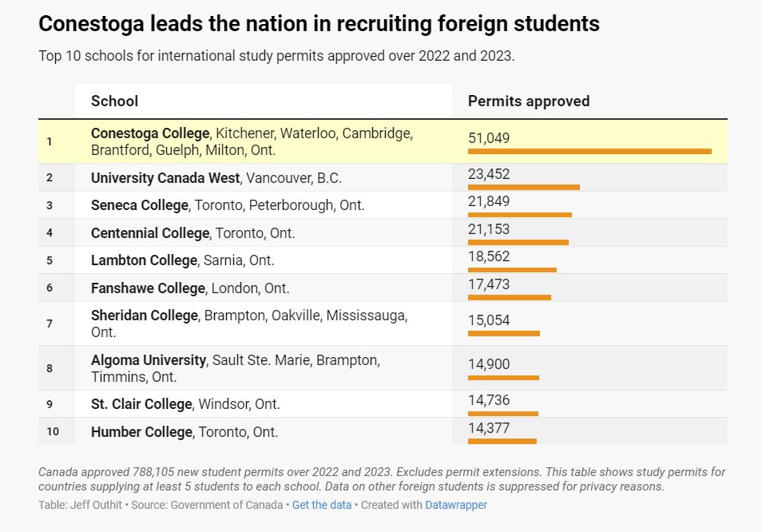Viewport: 762px width, 532px height.
Task: Click the 14,377 permits value
Action: 489,428
